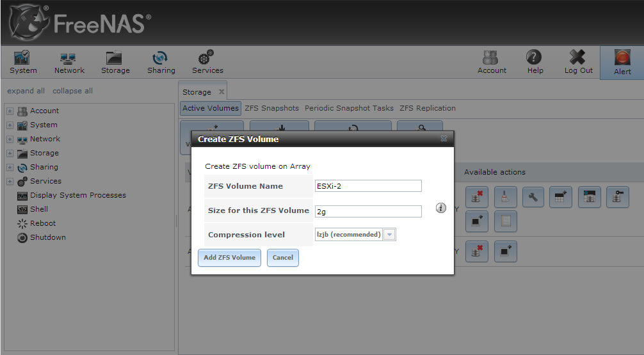Click the collapse all link
Viewport: 644px width, 355px height.
tap(72, 91)
